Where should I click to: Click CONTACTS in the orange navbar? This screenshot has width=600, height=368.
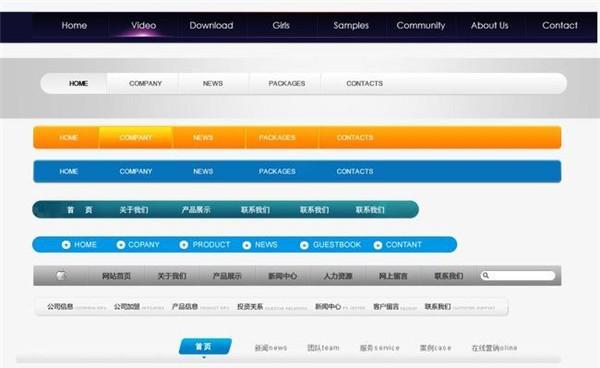pyautogui.click(x=355, y=138)
